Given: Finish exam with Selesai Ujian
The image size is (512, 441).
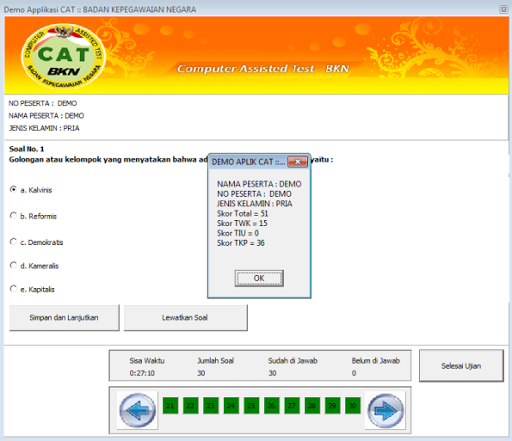Looking at the screenshot, I should tap(461, 366).
